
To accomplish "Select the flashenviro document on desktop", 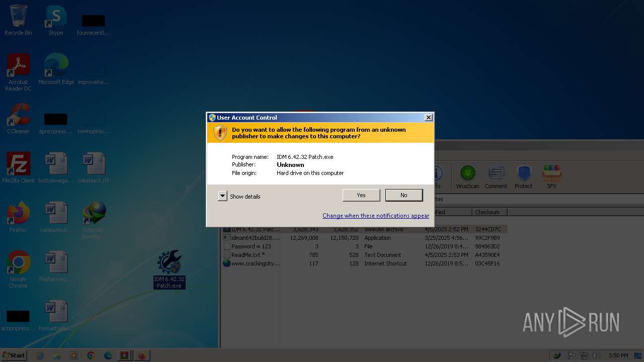I will 56,266.
